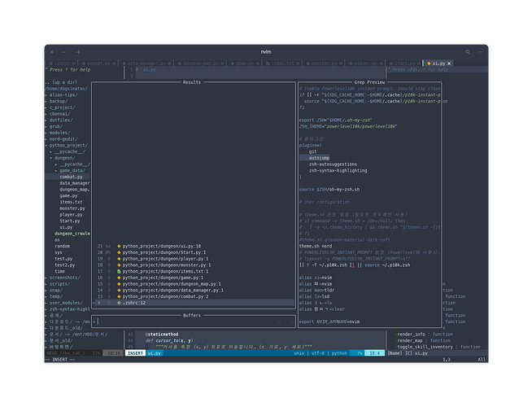Screen dimensions: 532x407
Task: Click the new tab plus icon in title bar
Action: coord(79,50)
